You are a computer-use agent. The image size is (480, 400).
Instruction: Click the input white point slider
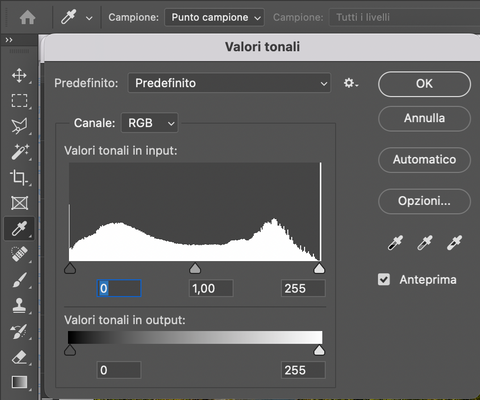coord(319,268)
